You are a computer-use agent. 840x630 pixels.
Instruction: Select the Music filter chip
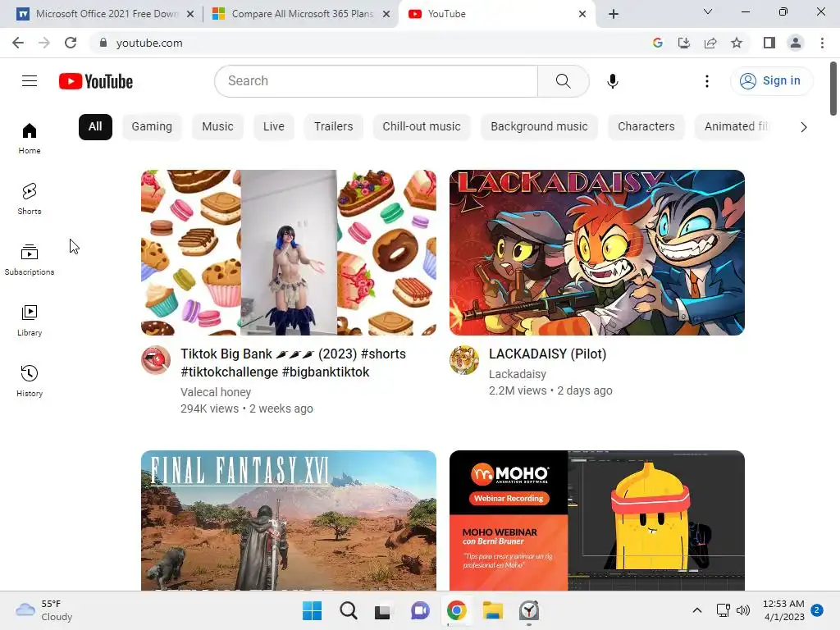[x=217, y=127]
